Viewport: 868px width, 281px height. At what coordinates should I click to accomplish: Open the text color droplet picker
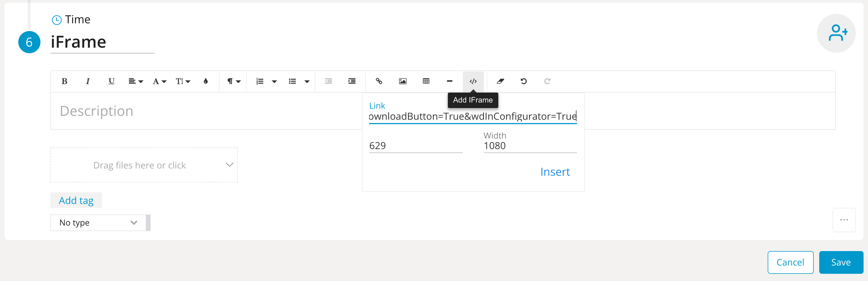pos(206,81)
